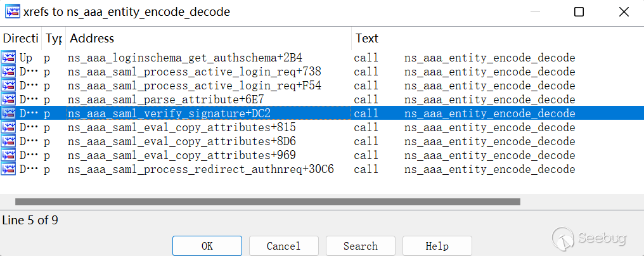Click call text in ns_aaa_saml_parse_attribute+6E7 row
Screen dimensions: 644x256
point(366,100)
